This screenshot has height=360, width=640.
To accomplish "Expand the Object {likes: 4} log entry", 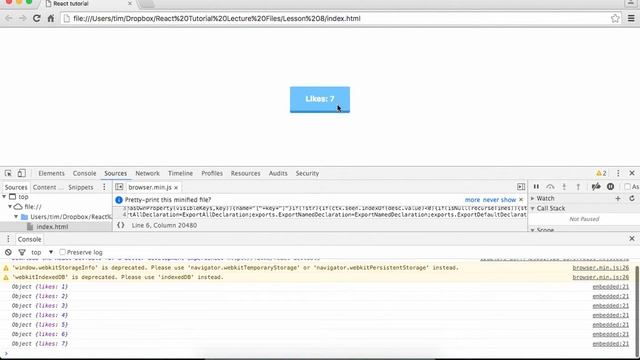I will (x=40, y=315).
